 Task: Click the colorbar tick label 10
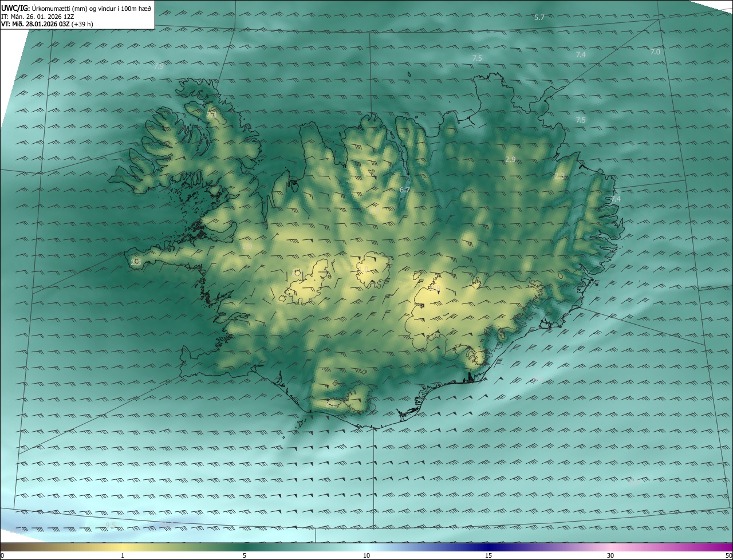(366, 555)
